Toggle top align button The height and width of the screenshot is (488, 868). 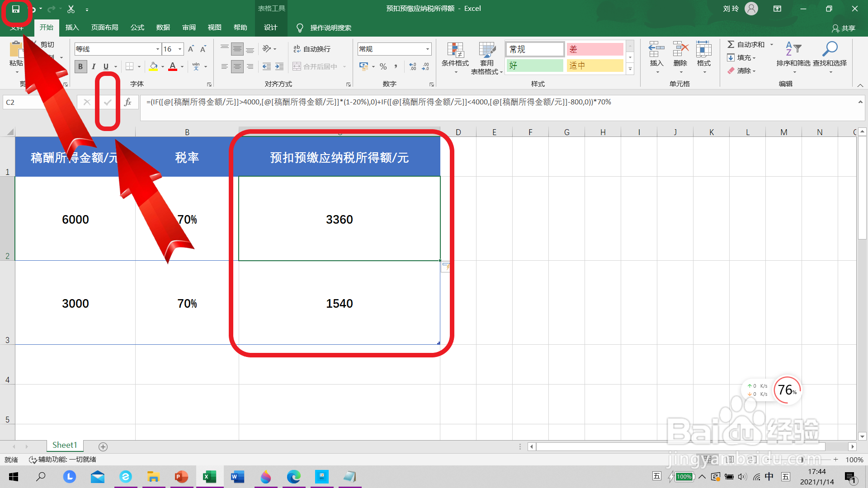[x=225, y=49]
